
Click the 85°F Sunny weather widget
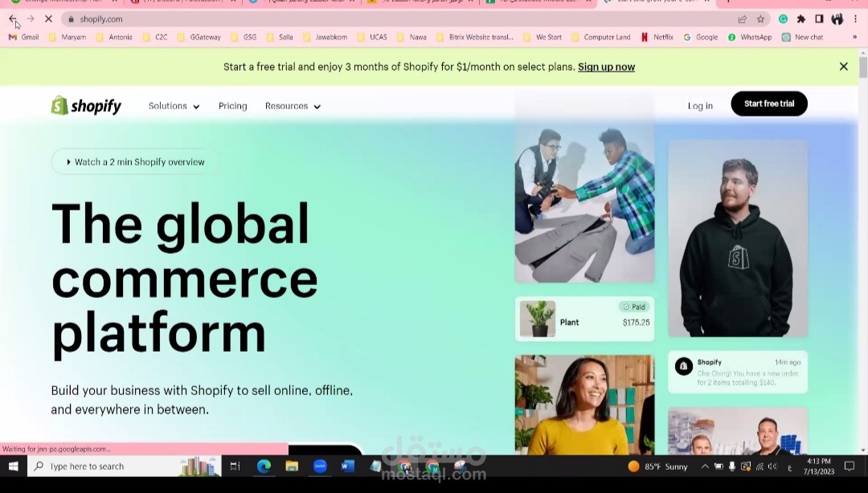[x=657, y=467]
